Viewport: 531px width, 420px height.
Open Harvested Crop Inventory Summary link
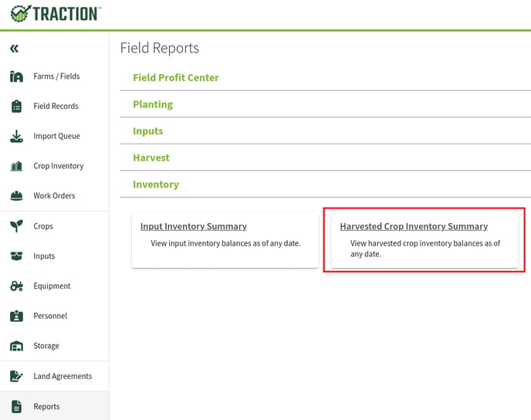tap(414, 226)
